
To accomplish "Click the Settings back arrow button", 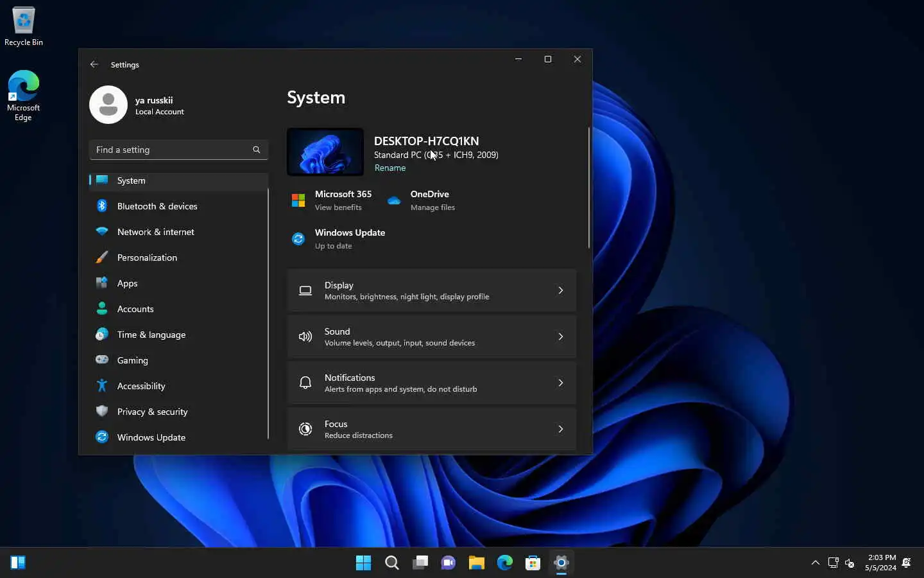I will (94, 64).
